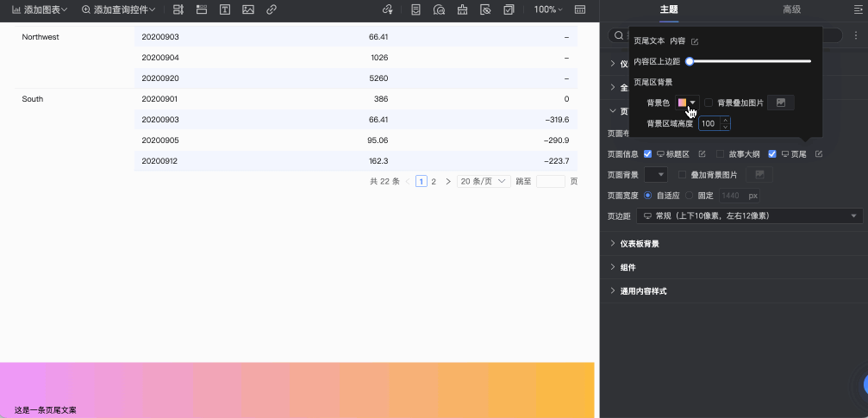This screenshot has height=418, width=868.
Task: Click the 内容区上边距 slider handle
Action: coord(690,61)
